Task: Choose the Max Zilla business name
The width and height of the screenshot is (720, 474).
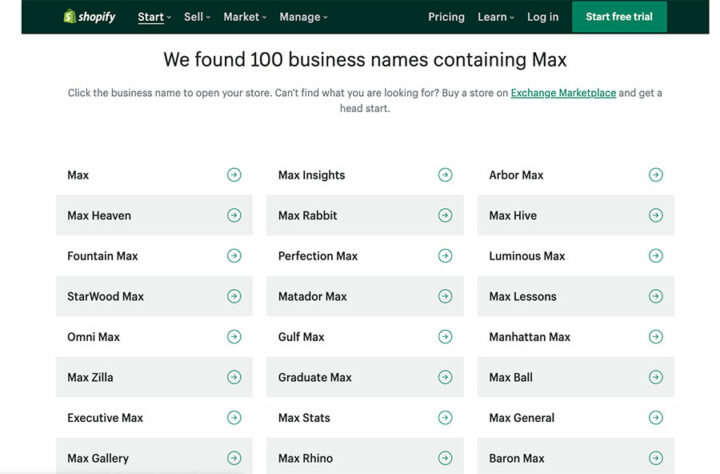Action: coord(90,377)
